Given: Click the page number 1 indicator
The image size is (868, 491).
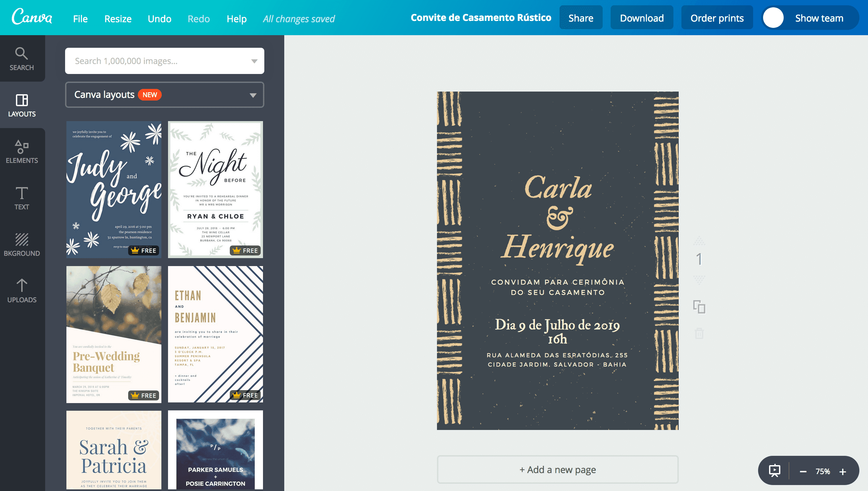Looking at the screenshot, I should tap(699, 259).
